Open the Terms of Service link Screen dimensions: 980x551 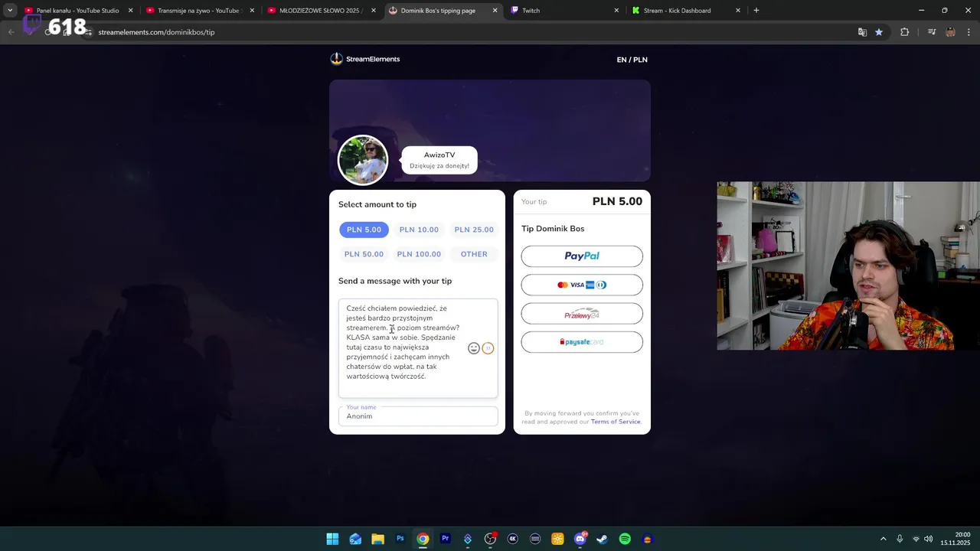(x=616, y=422)
